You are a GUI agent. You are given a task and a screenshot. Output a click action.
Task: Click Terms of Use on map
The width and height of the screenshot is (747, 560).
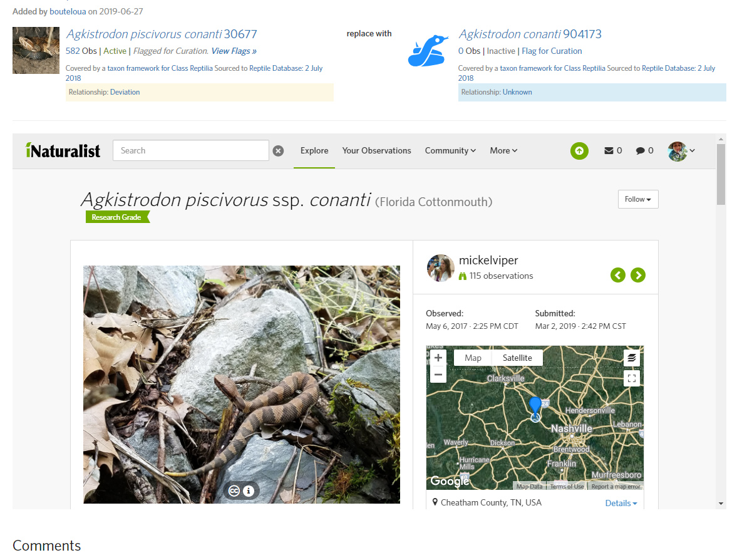tap(567, 487)
